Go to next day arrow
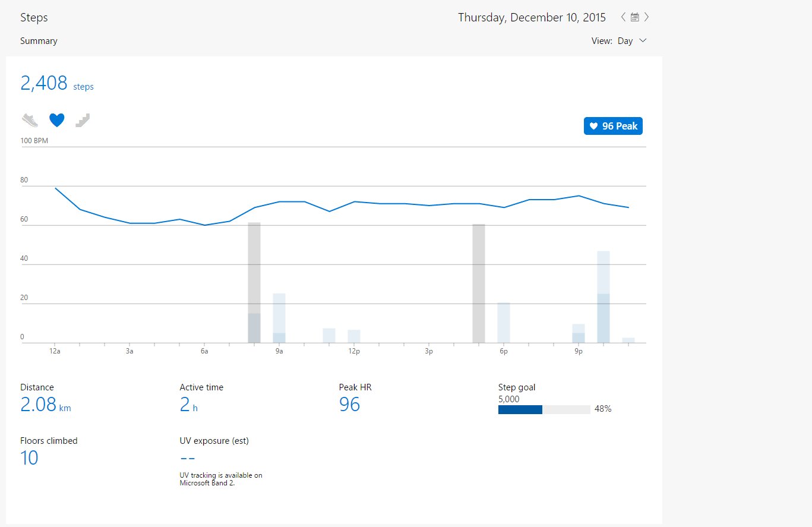The height and width of the screenshot is (527, 812). click(x=647, y=17)
